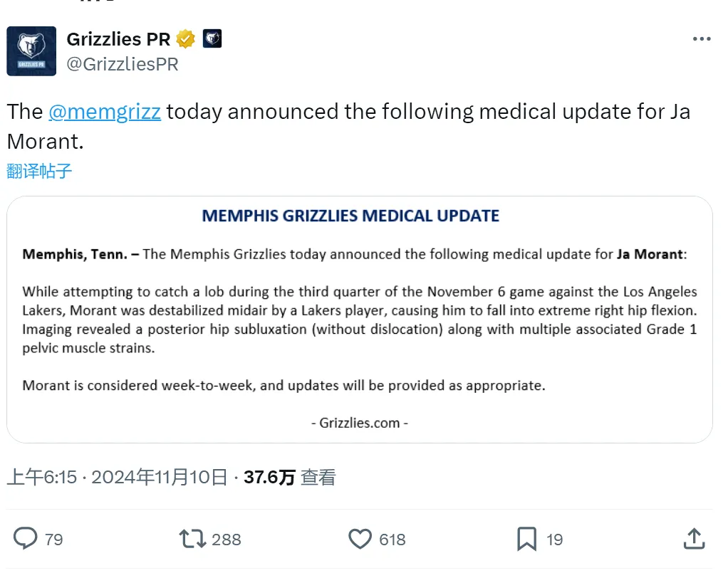Click the 37.6万 查看 view count
The image size is (728, 573).
tap(290, 477)
